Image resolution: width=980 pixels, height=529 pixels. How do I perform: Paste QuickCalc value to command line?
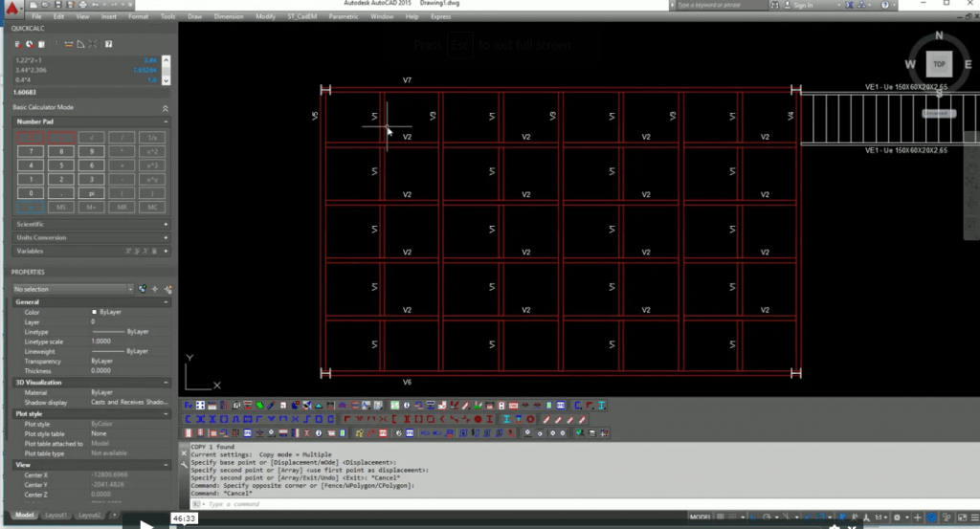tap(41, 44)
